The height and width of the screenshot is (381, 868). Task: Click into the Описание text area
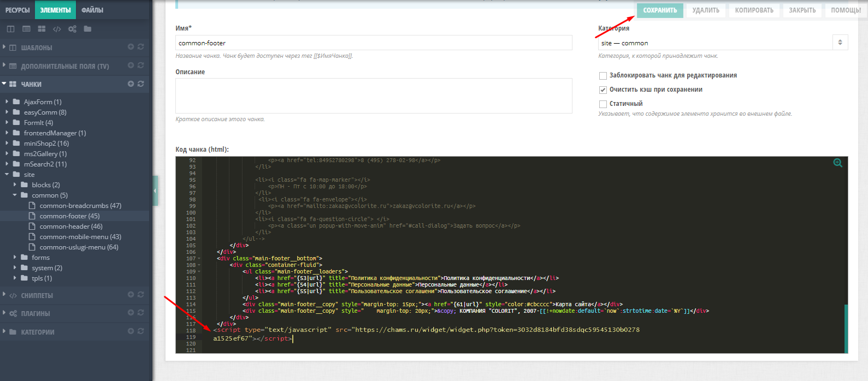[x=374, y=96]
